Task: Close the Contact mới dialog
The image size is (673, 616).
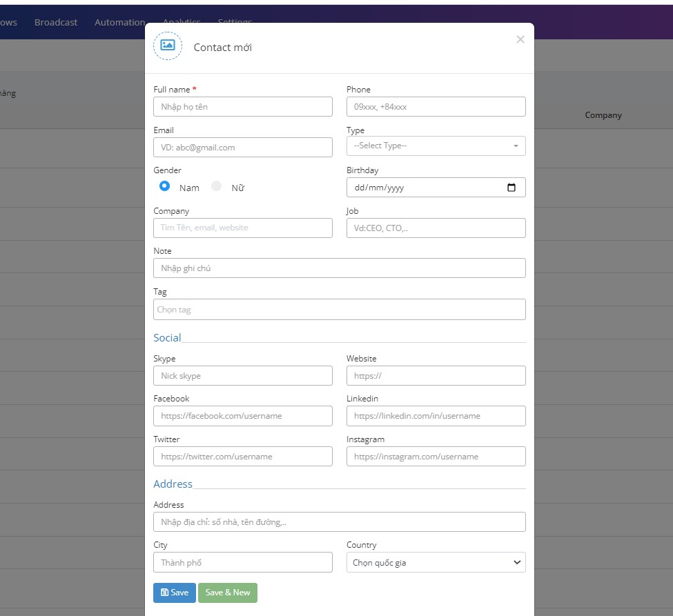Action: [x=520, y=39]
